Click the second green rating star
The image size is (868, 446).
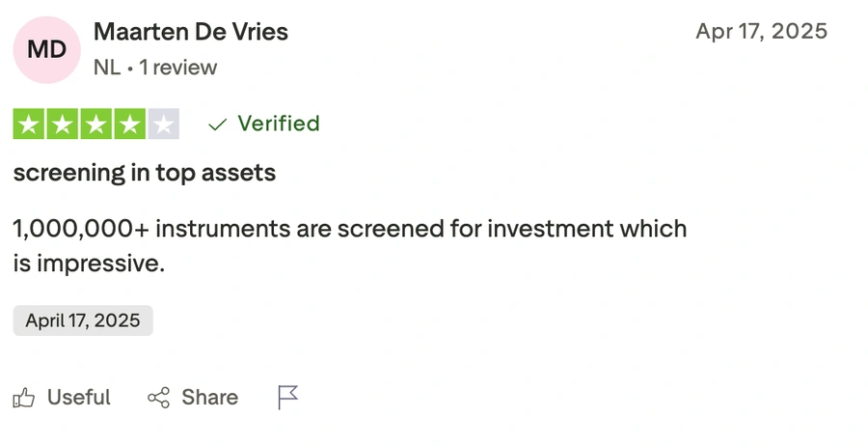point(63,125)
